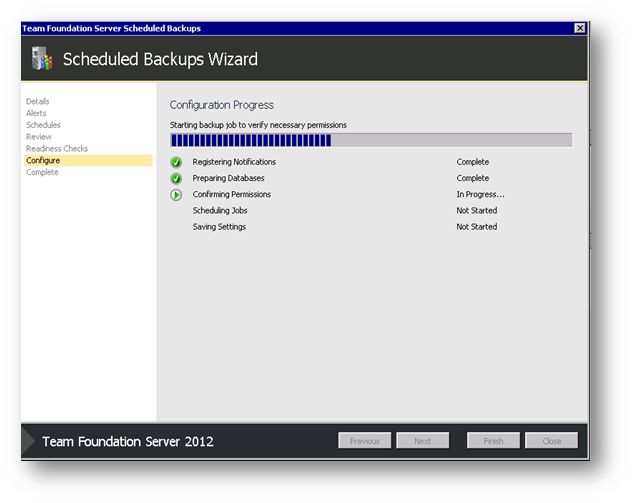Select the highlighted Configure step
The image size is (633, 503).
point(88,160)
